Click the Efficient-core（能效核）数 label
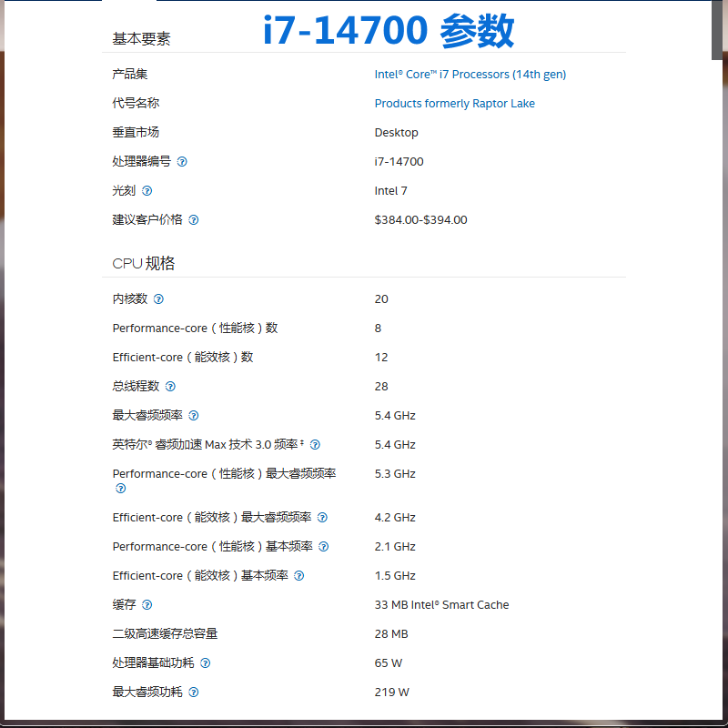Screen dimensions: 728x728 point(183,358)
